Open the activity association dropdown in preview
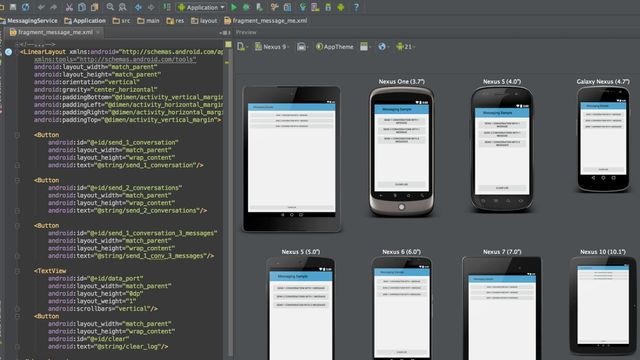This screenshot has width=640, height=360. [x=365, y=47]
